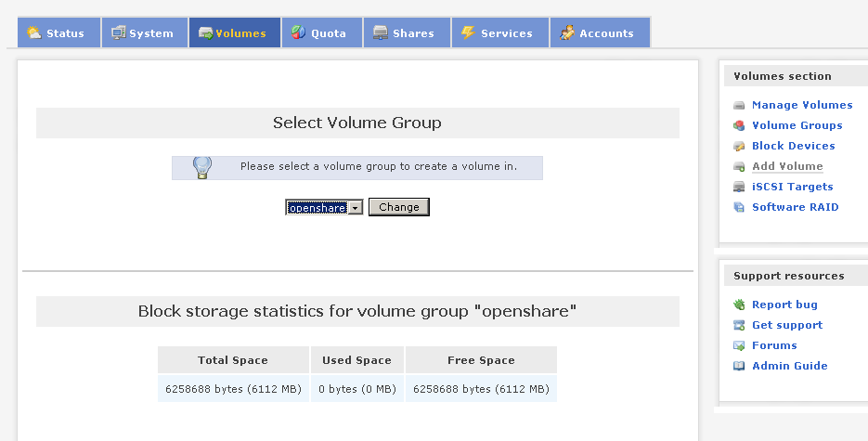Click the pie chart icon on Quota tab
Image resolution: width=868 pixels, height=441 pixels.
(x=298, y=32)
